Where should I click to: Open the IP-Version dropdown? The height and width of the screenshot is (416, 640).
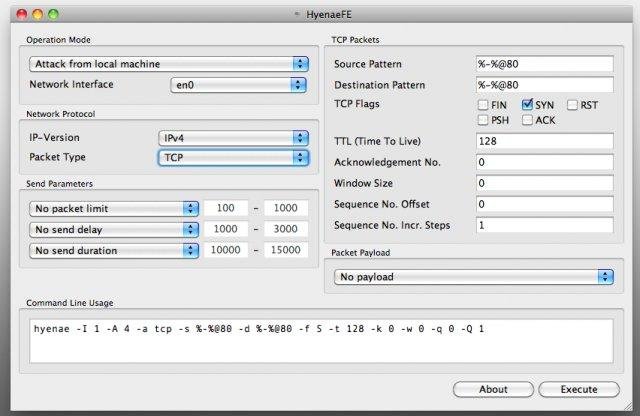coord(233,137)
